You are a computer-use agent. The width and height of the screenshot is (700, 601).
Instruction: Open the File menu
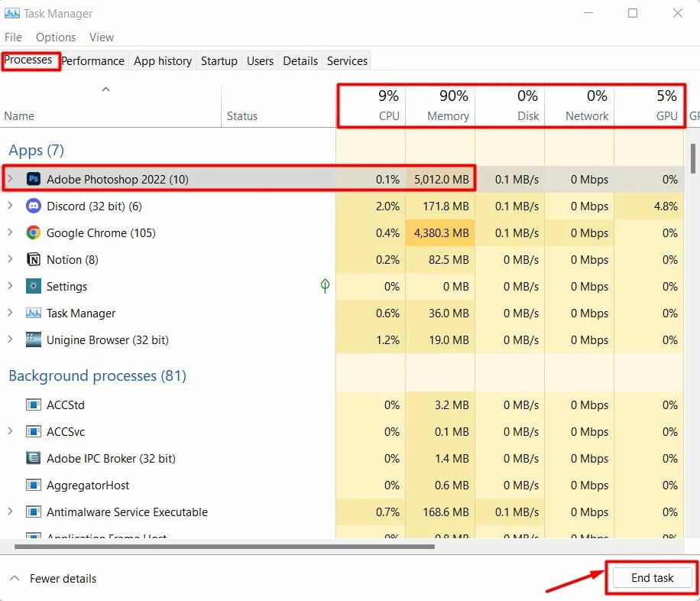[14, 37]
